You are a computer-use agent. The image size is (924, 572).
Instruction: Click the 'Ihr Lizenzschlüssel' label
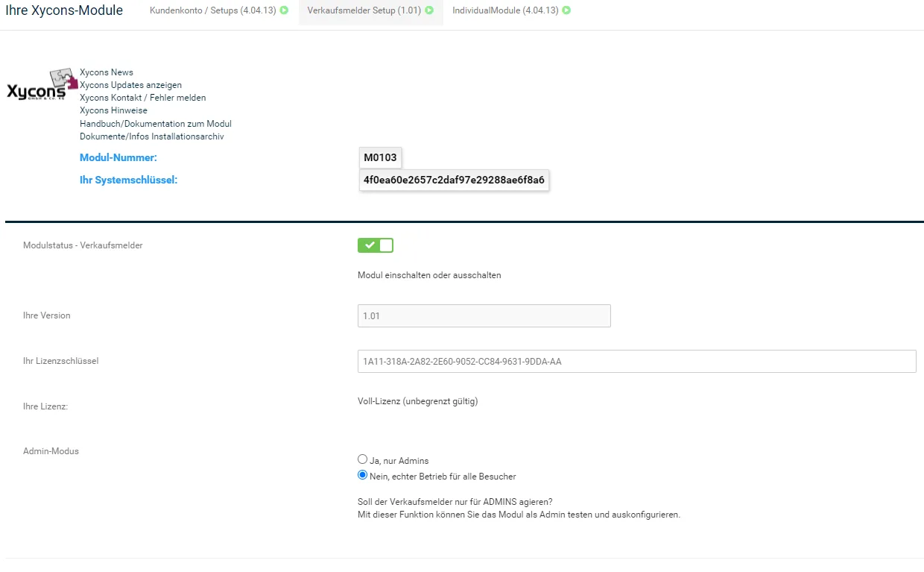[61, 361]
